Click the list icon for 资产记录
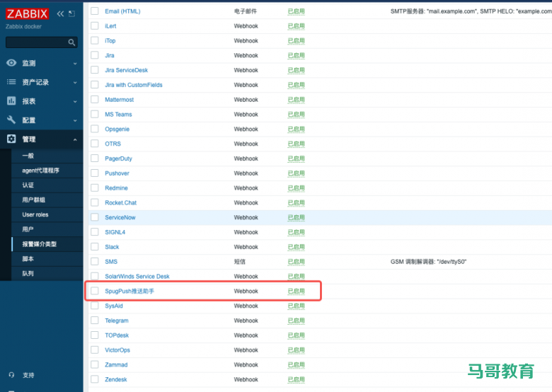 pos(11,82)
